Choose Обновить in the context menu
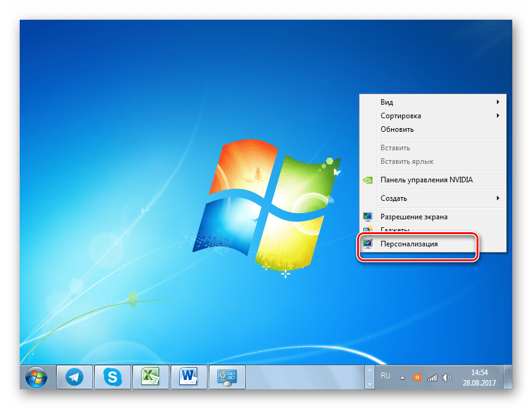Screen dimensions: 532x409 (x=397, y=129)
